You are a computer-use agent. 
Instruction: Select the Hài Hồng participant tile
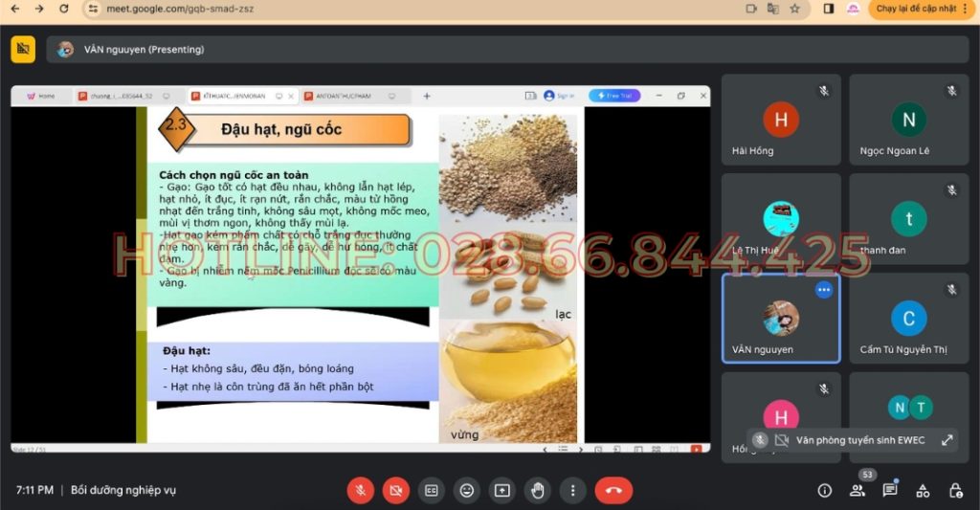tap(781, 120)
